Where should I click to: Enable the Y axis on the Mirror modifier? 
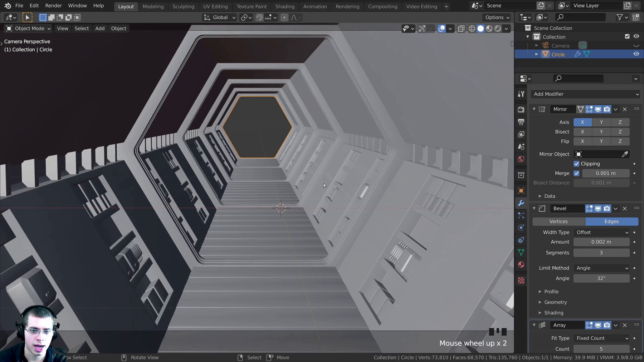tap(601, 122)
